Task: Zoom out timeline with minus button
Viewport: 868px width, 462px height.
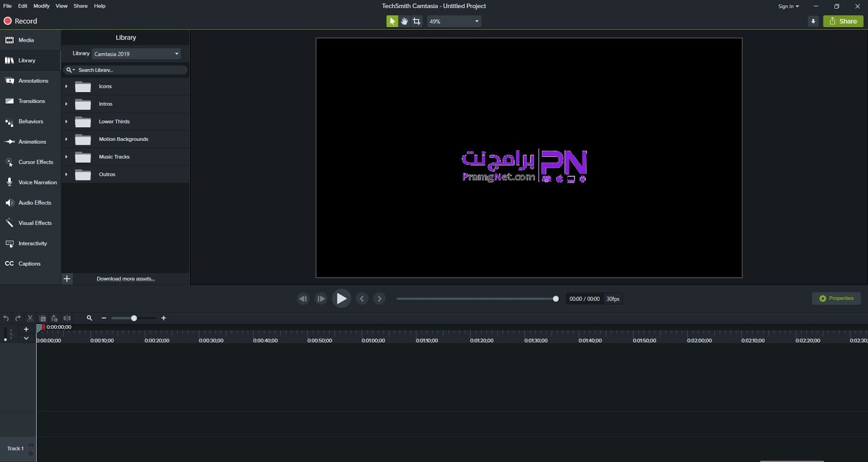Action: click(x=104, y=318)
